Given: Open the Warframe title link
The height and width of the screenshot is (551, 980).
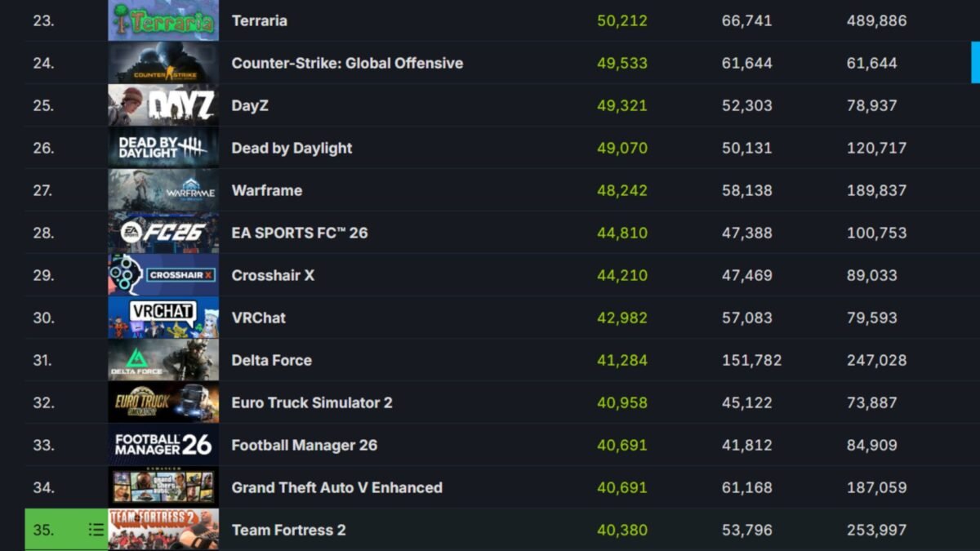Looking at the screenshot, I should coord(267,190).
